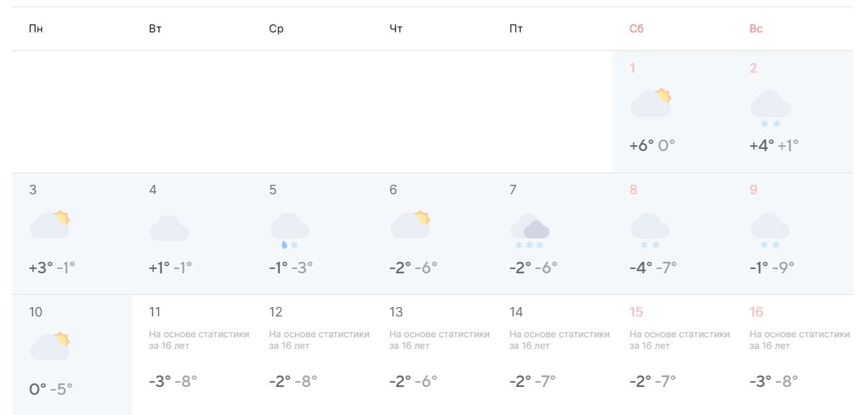
Task: Click the +6° 0° temperature on day 1
Action: (652, 145)
